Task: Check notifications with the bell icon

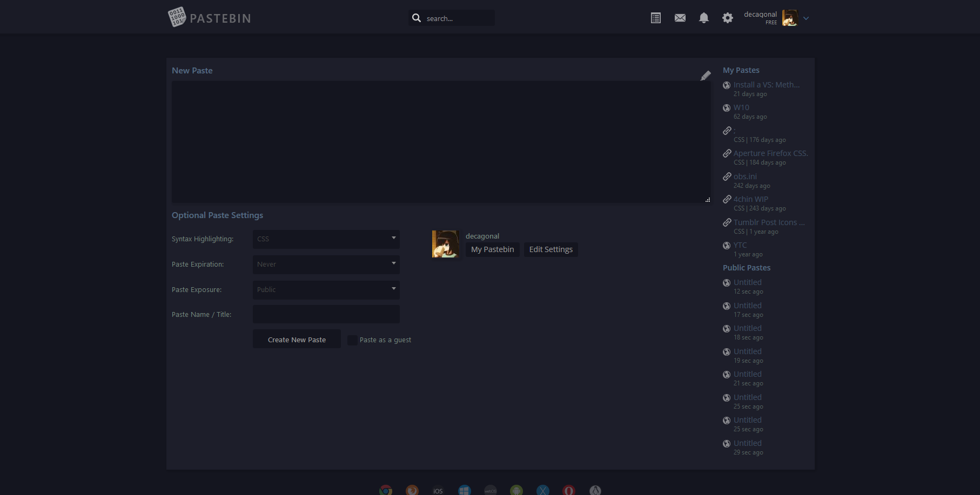Action: point(703,17)
